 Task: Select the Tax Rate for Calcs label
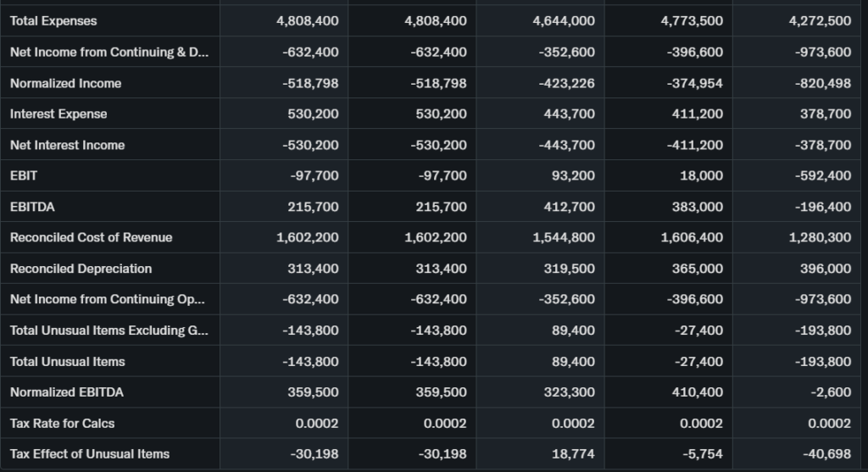62,423
